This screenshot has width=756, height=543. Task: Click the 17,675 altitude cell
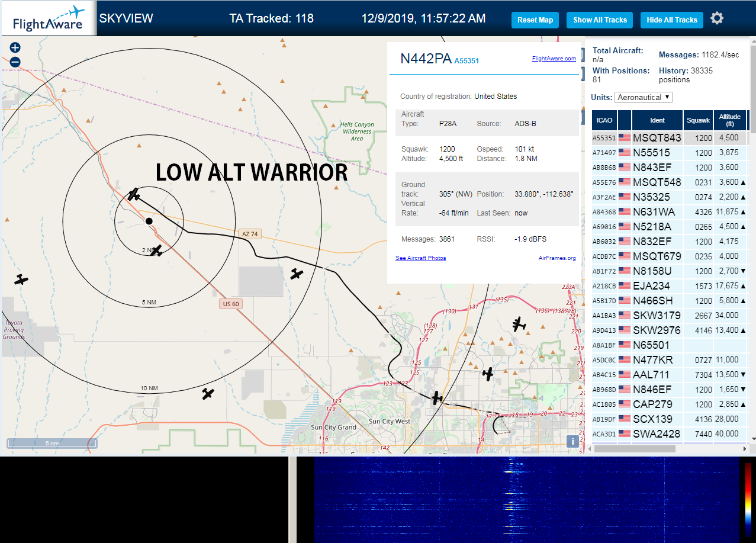click(x=730, y=286)
